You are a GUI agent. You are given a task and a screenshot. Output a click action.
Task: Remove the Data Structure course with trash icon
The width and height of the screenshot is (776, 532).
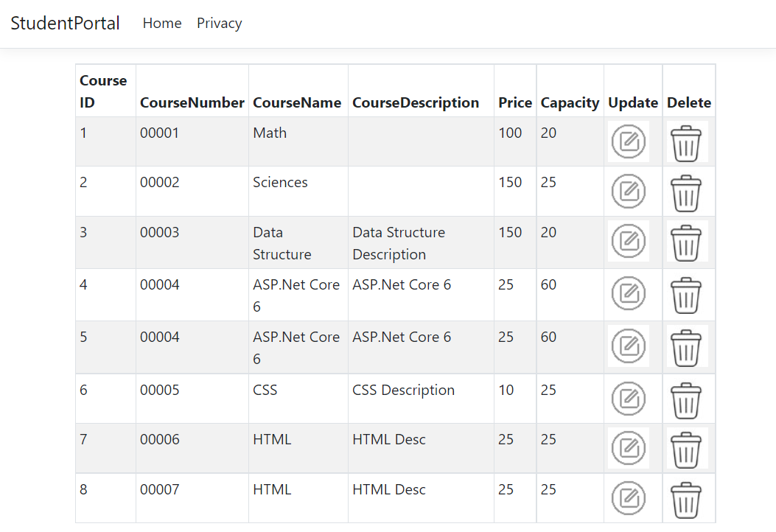pos(686,243)
